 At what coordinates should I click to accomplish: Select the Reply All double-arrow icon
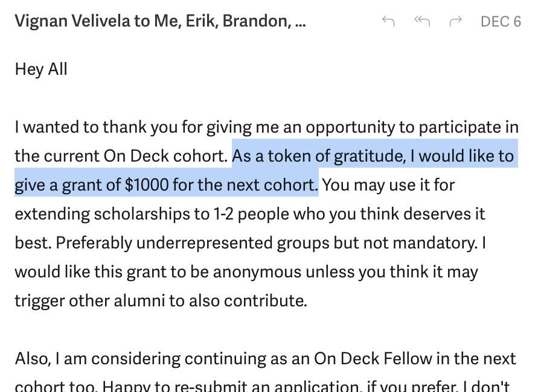(x=422, y=21)
